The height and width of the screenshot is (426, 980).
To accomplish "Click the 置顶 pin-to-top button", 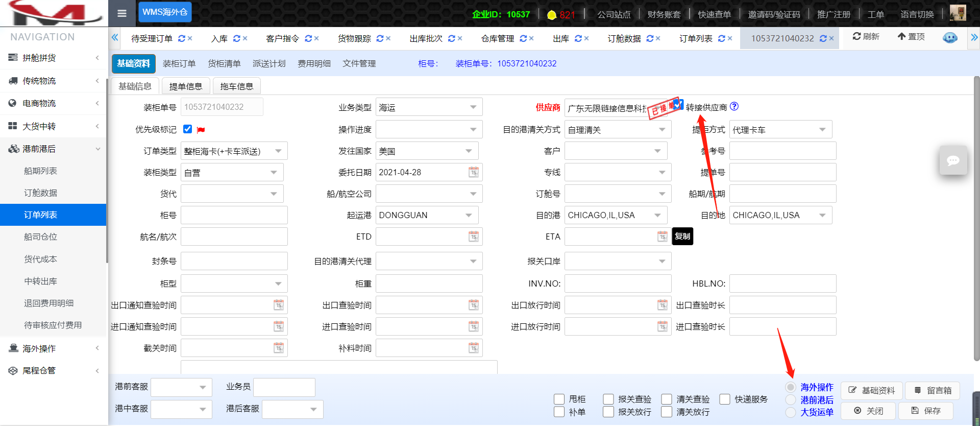I will tap(911, 37).
